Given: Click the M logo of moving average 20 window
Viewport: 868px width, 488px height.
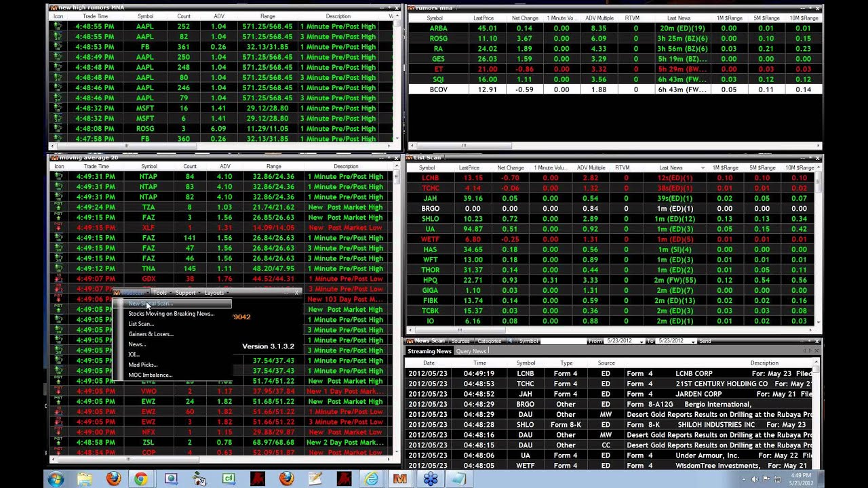Looking at the screenshot, I should pos(54,157).
